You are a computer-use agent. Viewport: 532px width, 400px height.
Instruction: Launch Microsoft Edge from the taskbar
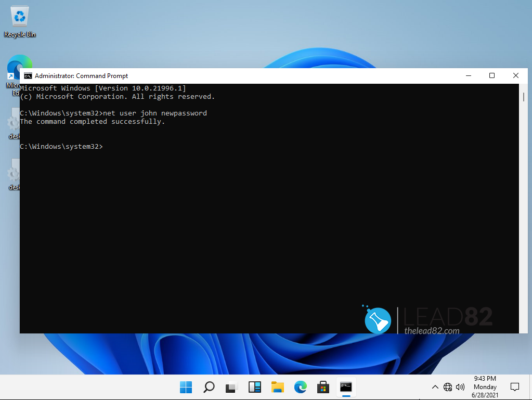click(300, 387)
